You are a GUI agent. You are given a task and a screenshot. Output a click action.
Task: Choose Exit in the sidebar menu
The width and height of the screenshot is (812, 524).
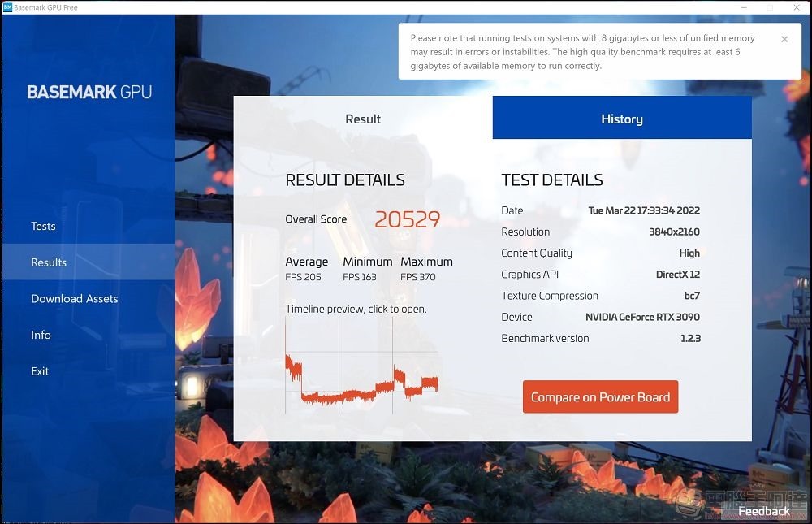point(40,371)
